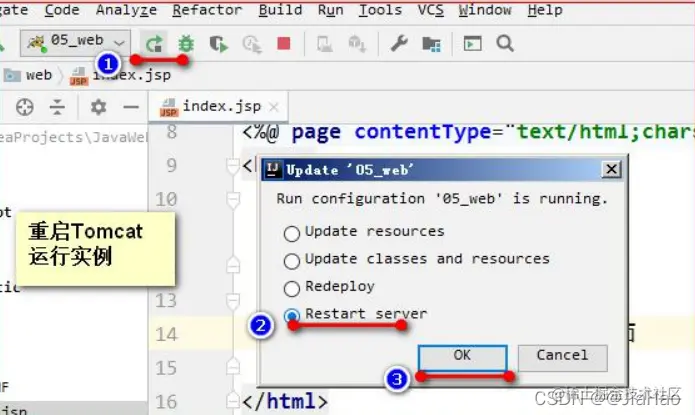Viewport: 695px width, 415px height.
Task: Start debugging with the green bug icon
Action: [186, 43]
